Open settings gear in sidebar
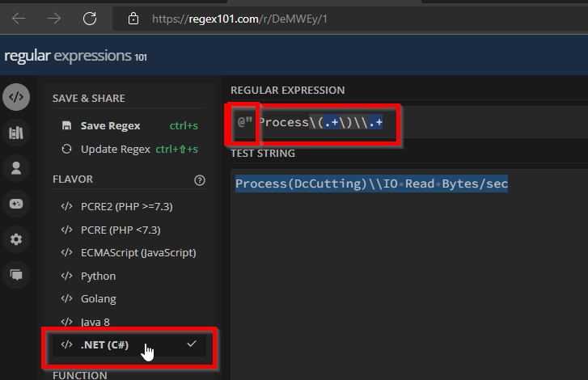This screenshot has height=380, width=588. coord(16,239)
